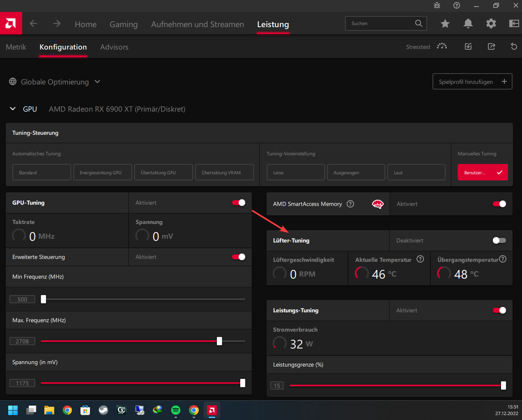Viewport: 522px width, 420px height.
Task: Enable Lüfter-Tuning switch
Action: coord(499,240)
